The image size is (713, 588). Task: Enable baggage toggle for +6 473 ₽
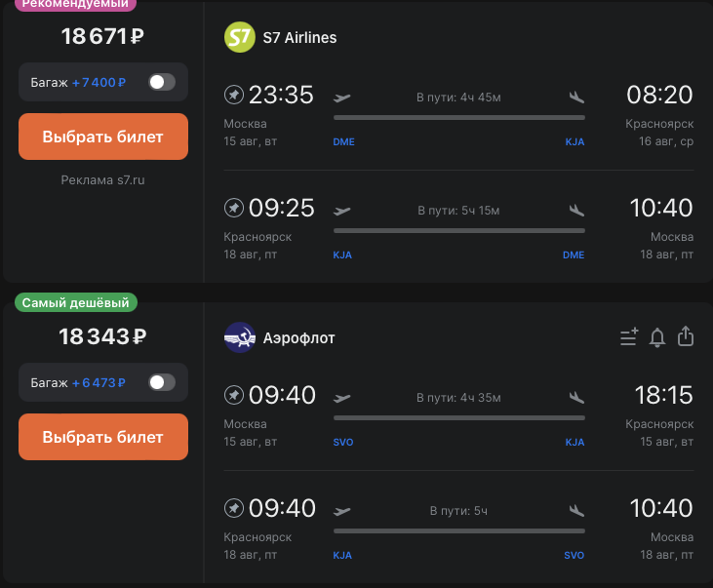coord(161,382)
